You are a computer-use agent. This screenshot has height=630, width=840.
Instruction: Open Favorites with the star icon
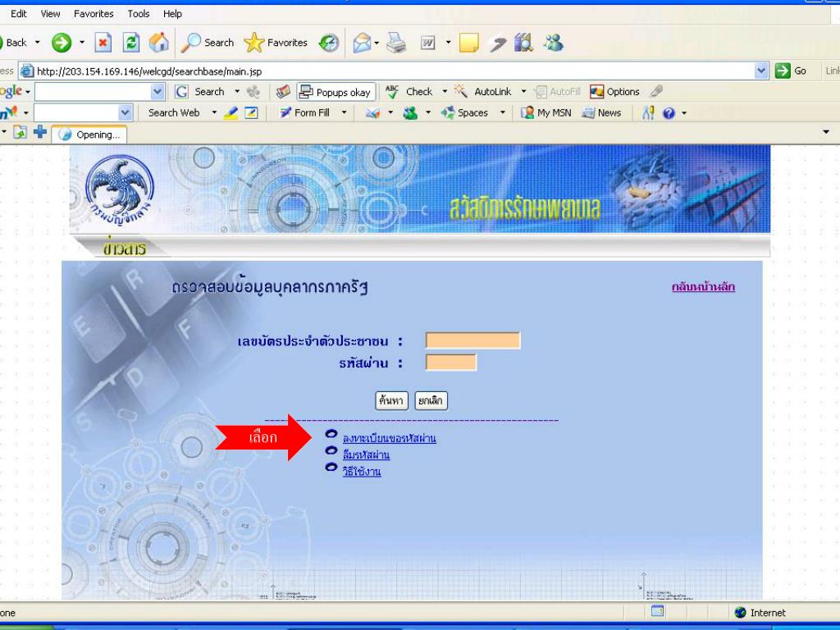(x=276, y=43)
